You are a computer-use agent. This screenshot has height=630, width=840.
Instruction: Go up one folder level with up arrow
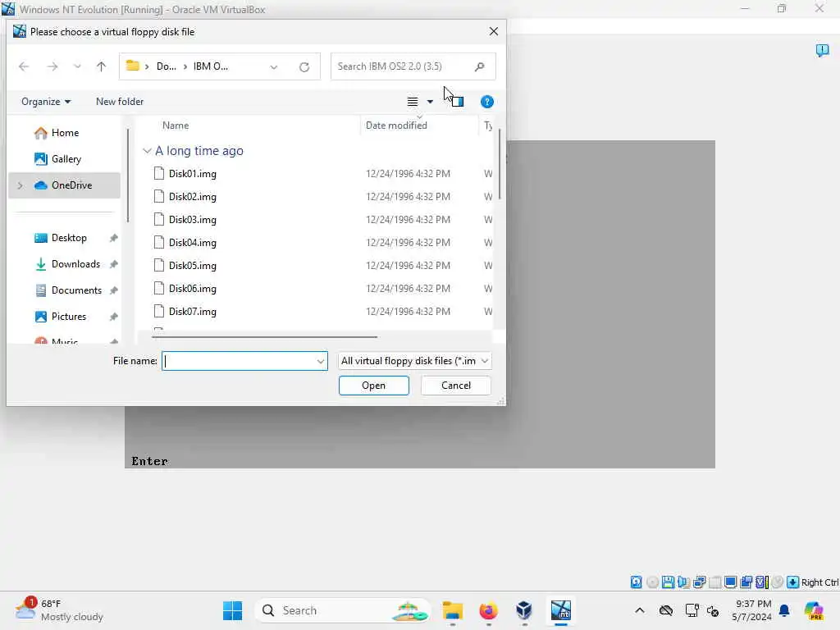[x=101, y=66]
